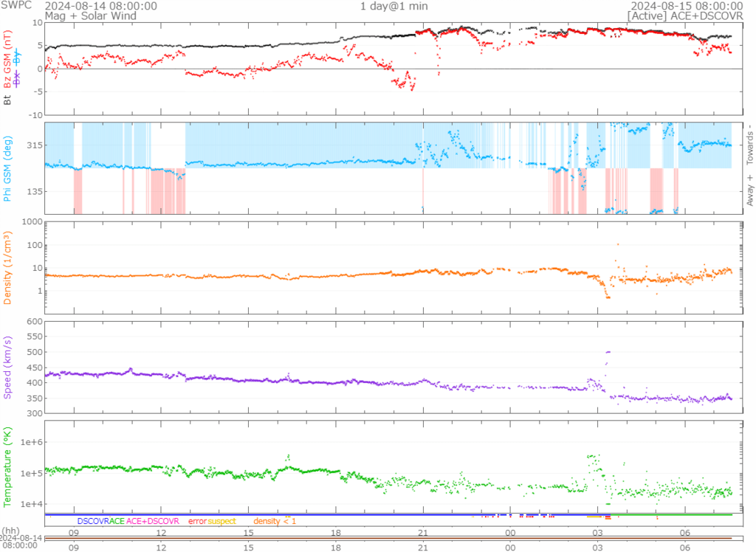Click the bottom time range slider bar
The width and height of the screenshot is (756, 552).
pyautogui.click(x=389, y=539)
